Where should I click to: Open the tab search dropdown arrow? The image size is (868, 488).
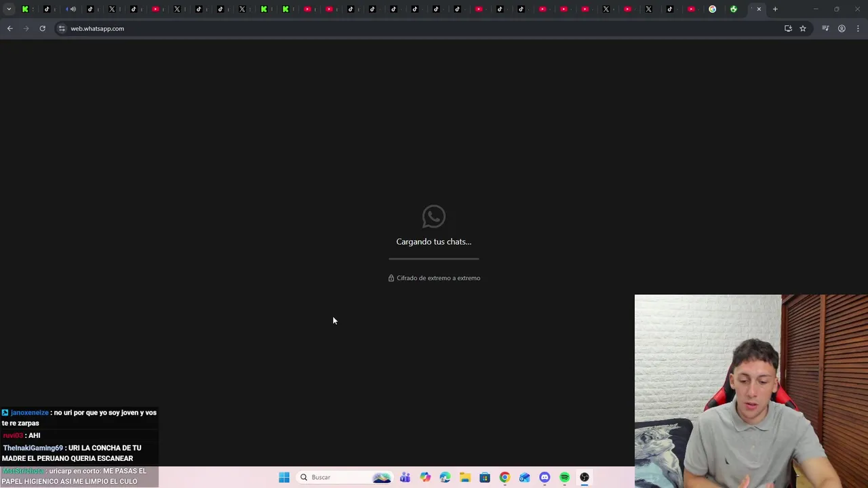pyautogui.click(x=9, y=9)
